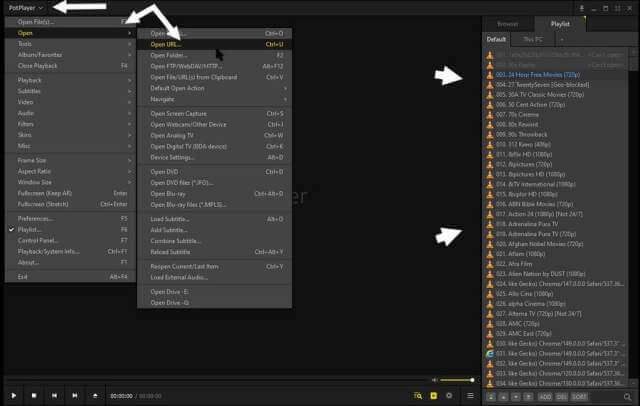Click the cone icon beside 90s Throwback

(489, 134)
